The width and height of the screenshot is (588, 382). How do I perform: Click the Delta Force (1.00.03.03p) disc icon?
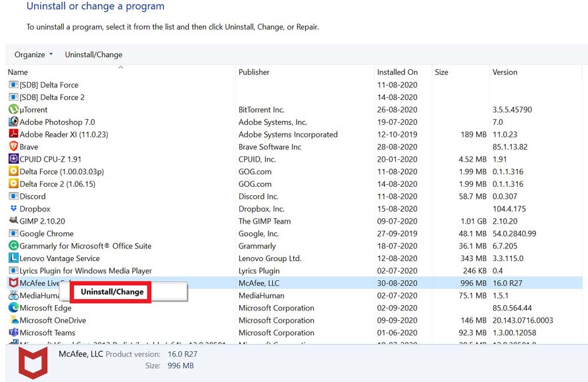[x=14, y=172]
